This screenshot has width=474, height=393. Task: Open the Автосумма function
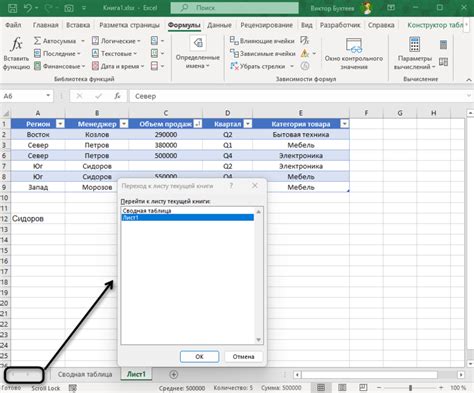point(55,41)
